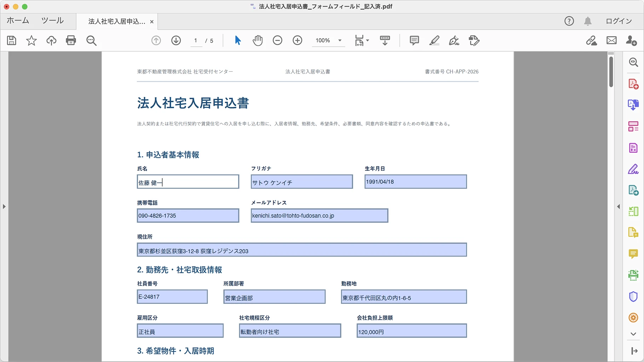This screenshot has height=362, width=644.
Task: Click the 会社負担上限額 field 120,000円
Action: (x=412, y=331)
